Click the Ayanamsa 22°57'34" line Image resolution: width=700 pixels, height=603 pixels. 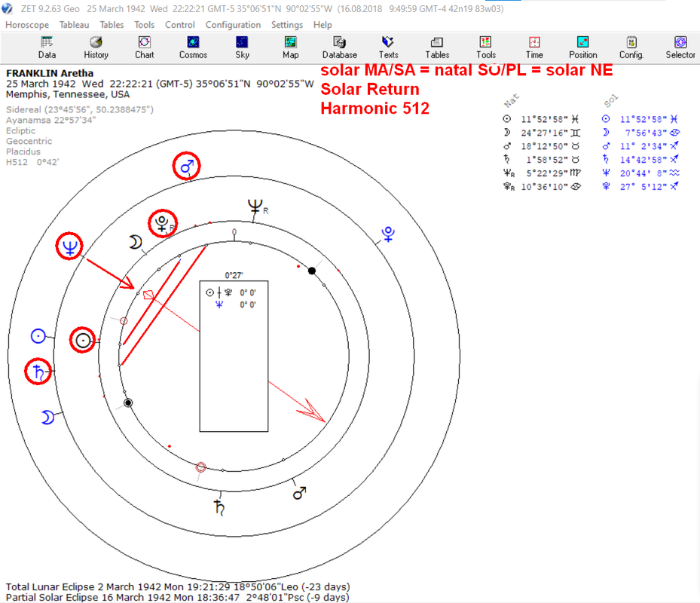pos(51,120)
